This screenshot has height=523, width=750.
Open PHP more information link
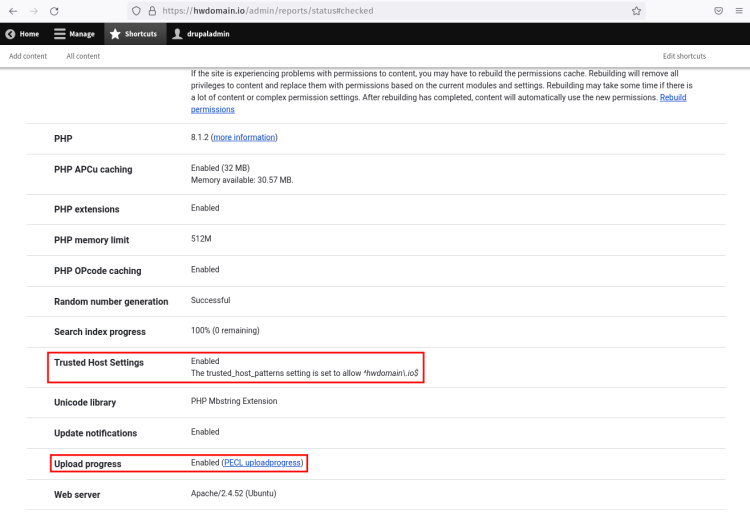244,137
